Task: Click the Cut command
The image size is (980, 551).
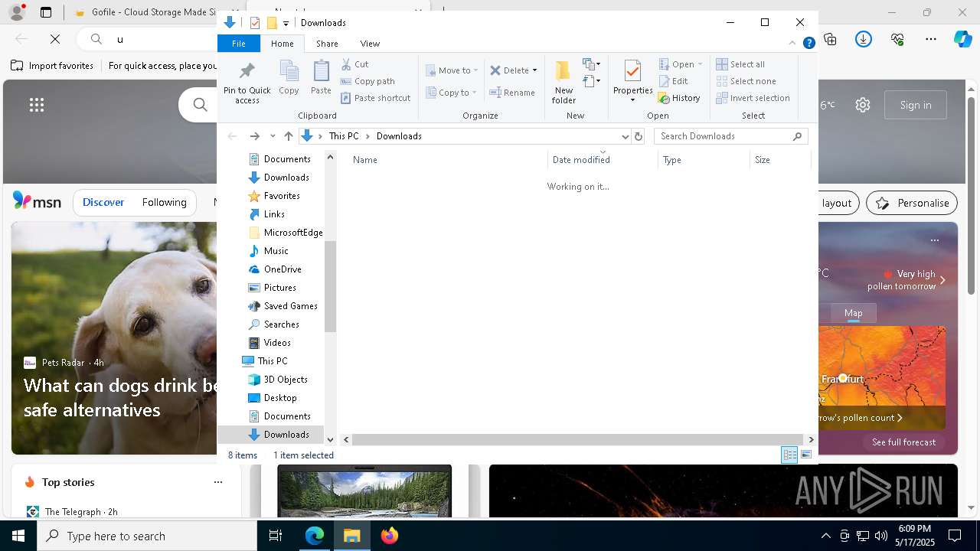Action: pos(354,64)
